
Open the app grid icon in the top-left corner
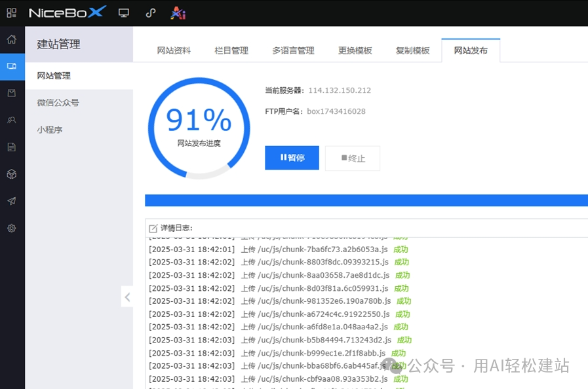pos(10,12)
